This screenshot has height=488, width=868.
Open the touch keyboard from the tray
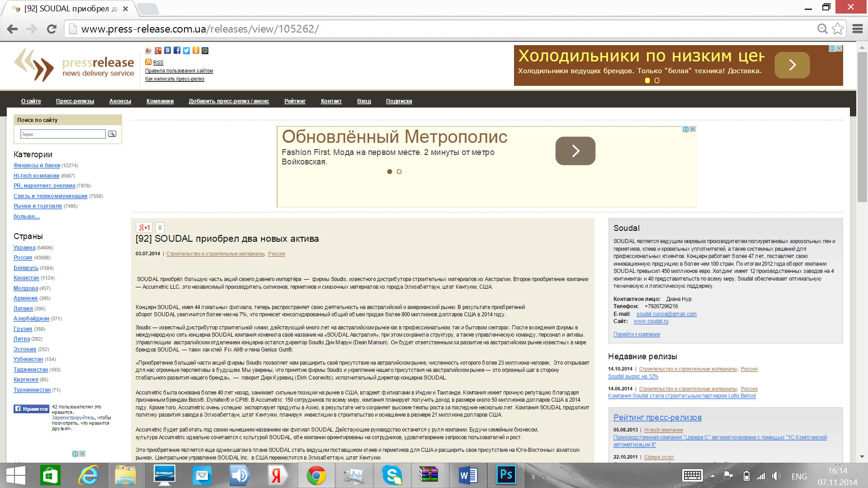click(x=693, y=475)
